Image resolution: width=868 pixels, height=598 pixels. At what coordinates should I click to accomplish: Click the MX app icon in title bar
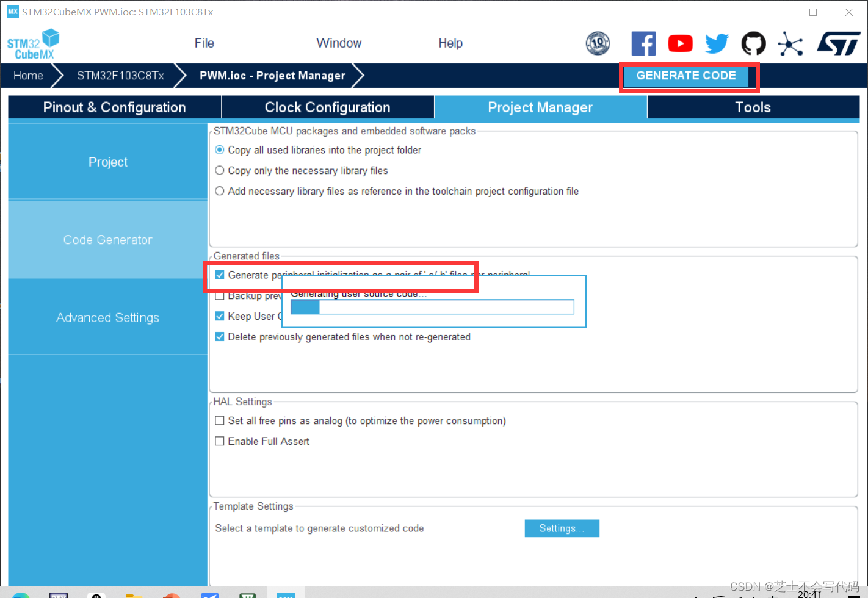pos(12,12)
